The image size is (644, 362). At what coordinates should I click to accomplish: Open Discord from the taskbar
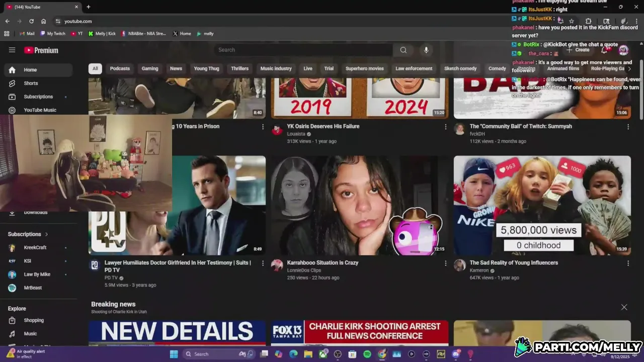point(456,354)
